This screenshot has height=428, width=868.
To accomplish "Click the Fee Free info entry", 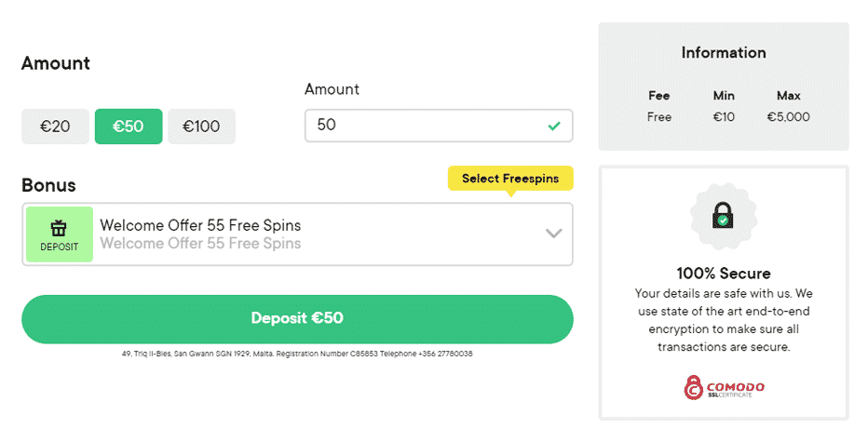I will [x=658, y=106].
